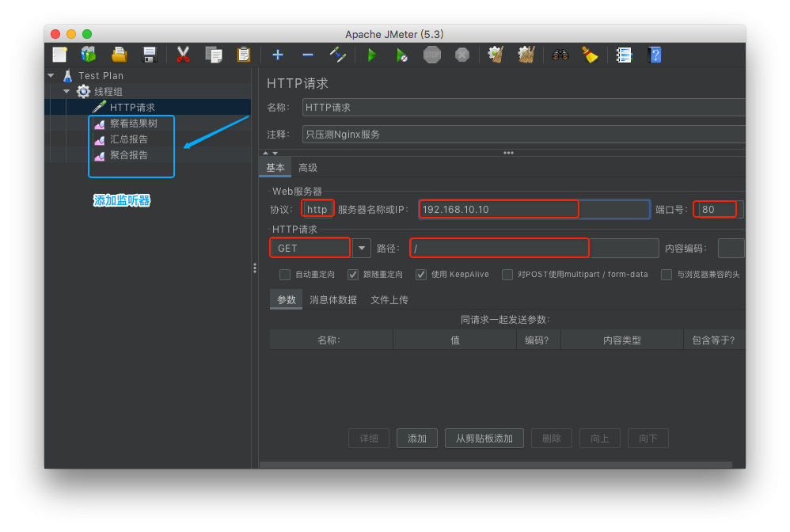Open the 消息体数据 tab
Viewport: 790px width, 532px height.
pyautogui.click(x=332, y=300)
